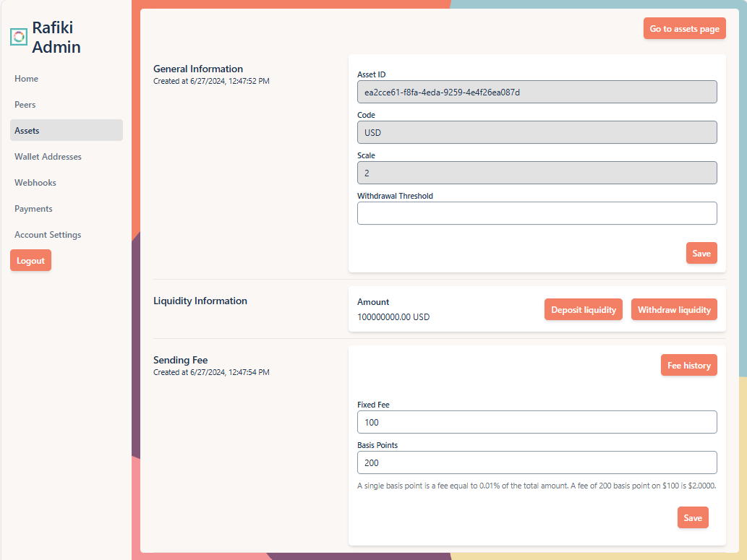The image size is (747, 560).
Task: Open Account Settings in sidebar
Action: (48, 235)
